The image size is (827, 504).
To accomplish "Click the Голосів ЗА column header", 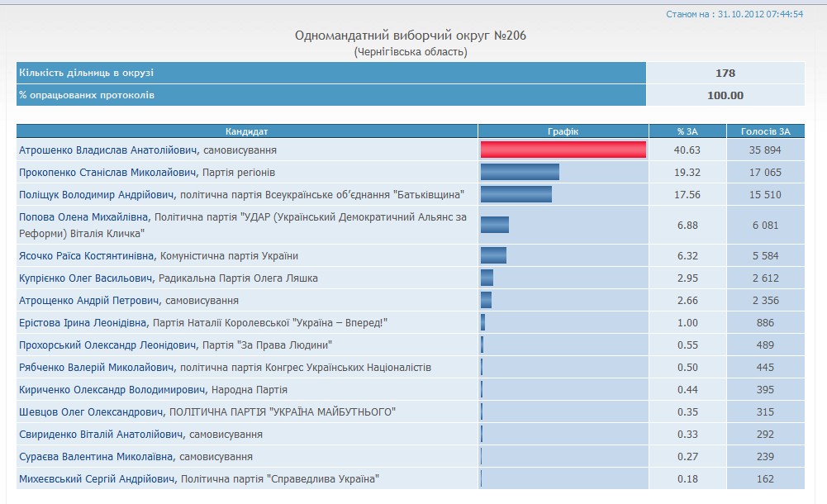I will pyautogui.click(x=766, y=131).
